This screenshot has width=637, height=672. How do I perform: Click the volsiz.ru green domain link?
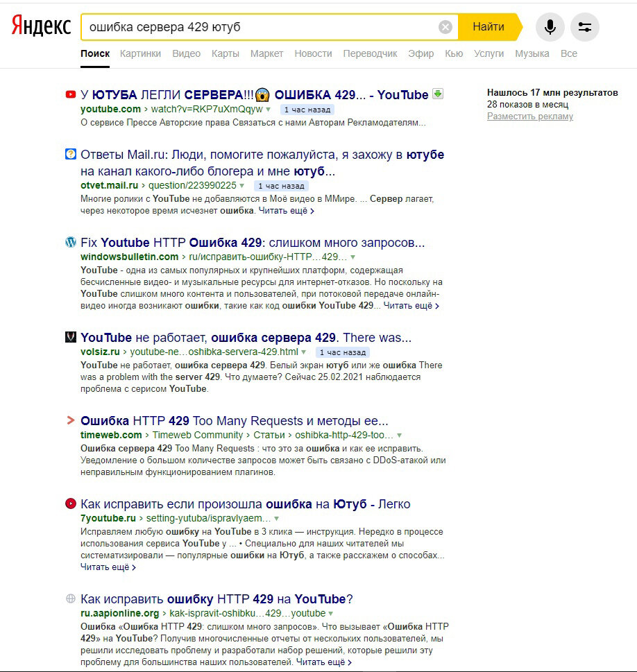(x=100, y=352)
